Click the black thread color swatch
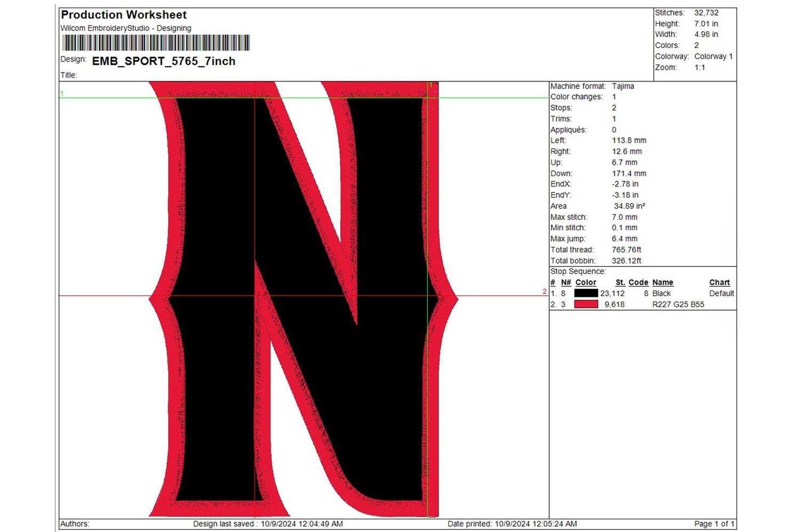This screenshot has height=532, width=800. click(x=586, y=293)
